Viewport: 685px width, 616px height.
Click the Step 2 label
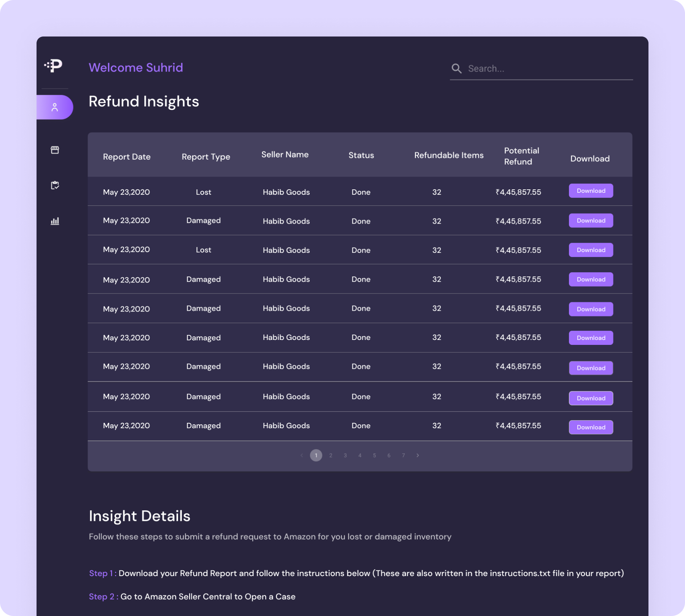pyautogui.click(x=104, y=597)
